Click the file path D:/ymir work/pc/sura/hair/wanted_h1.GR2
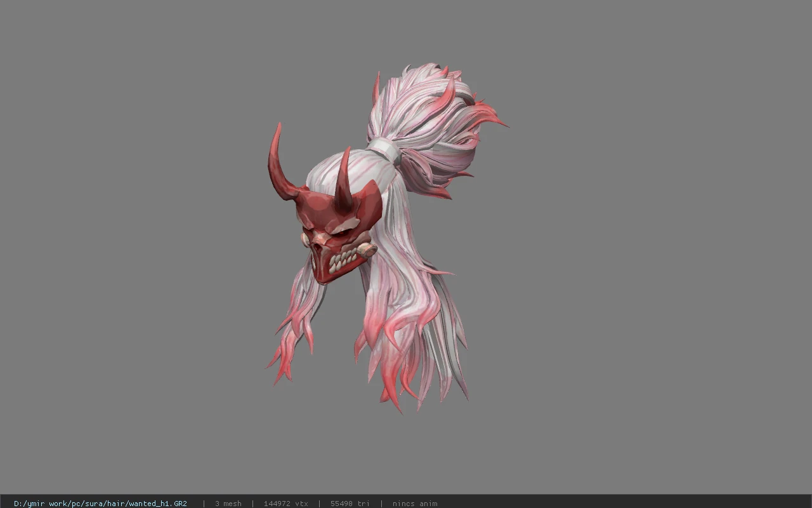812x508 pixels. pyautogui.click(x=100, y=504)
